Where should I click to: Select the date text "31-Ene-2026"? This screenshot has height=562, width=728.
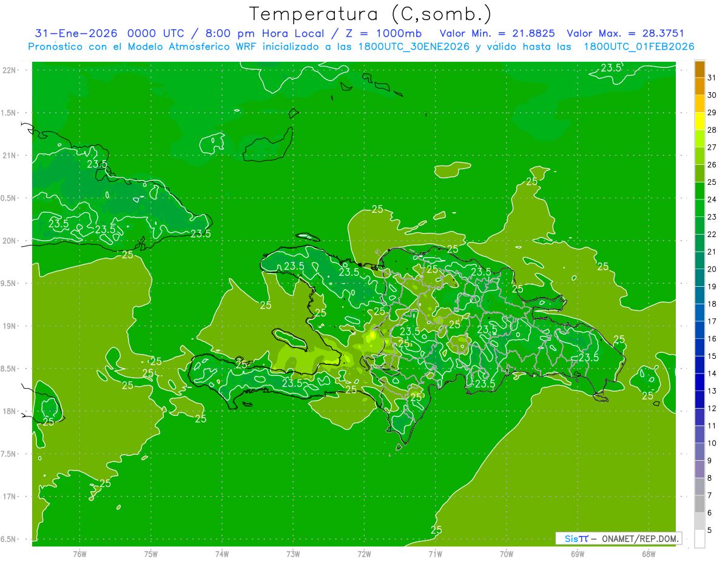[76, 33]
